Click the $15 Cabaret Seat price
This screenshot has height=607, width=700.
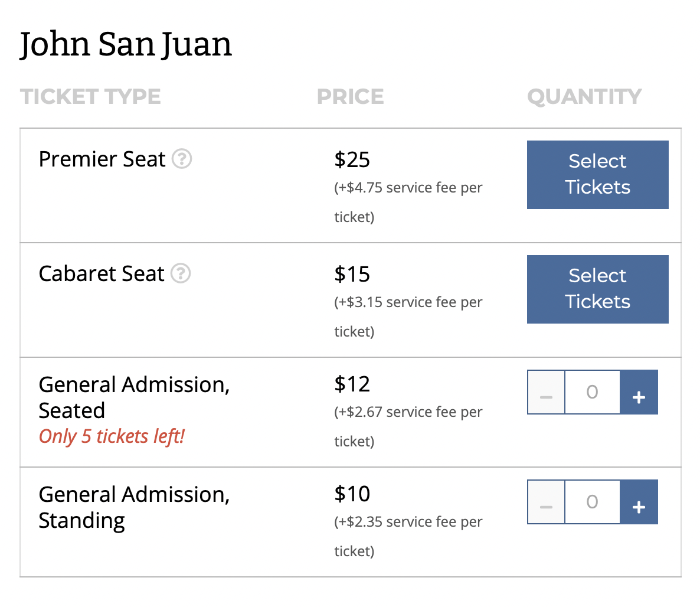[352, 274]
